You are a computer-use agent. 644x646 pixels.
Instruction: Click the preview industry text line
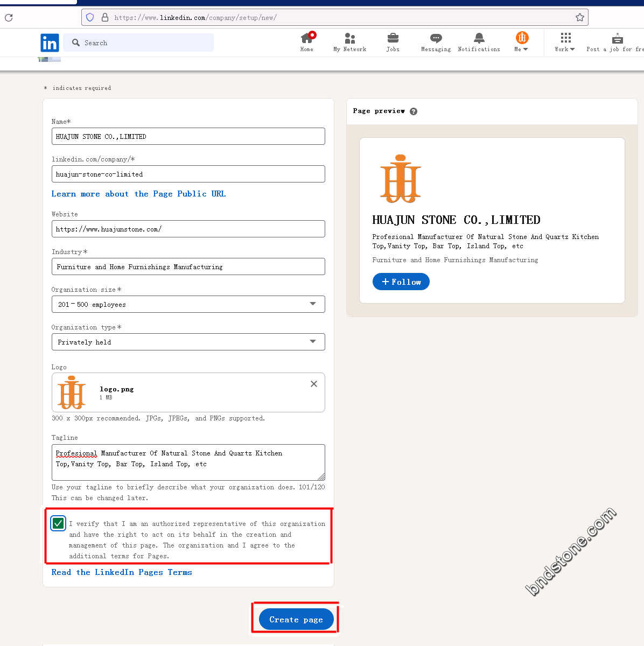pos(455,260)
